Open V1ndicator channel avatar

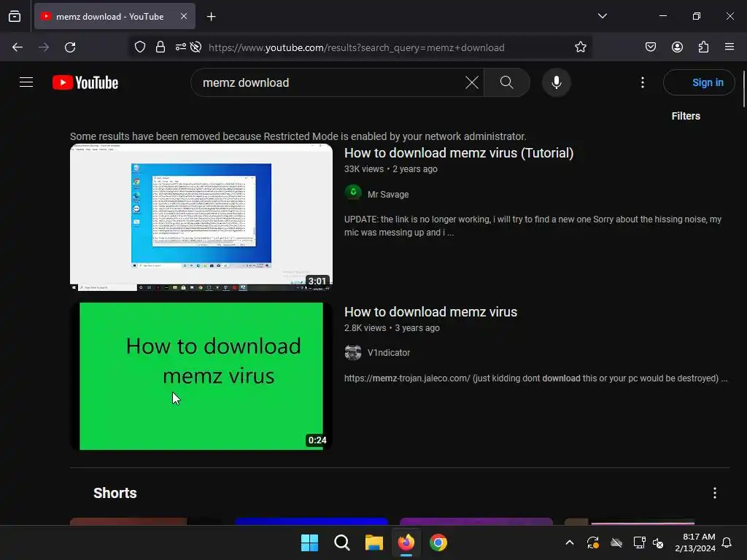tap(353, 352)
